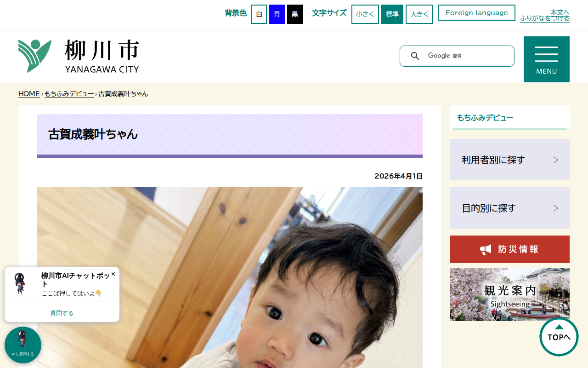This screenshot has height=368, width=588.
Task: Click the megaphone icon on 防災情報
Action: [486, 250]
